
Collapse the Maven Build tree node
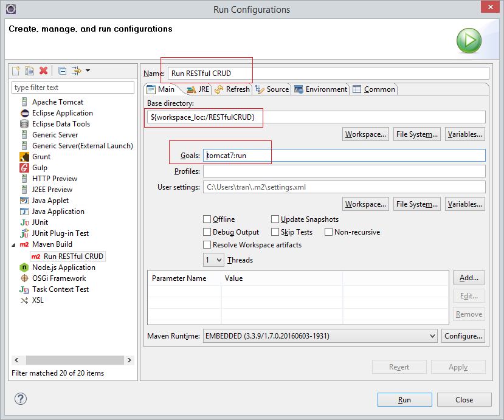[14, 245]
